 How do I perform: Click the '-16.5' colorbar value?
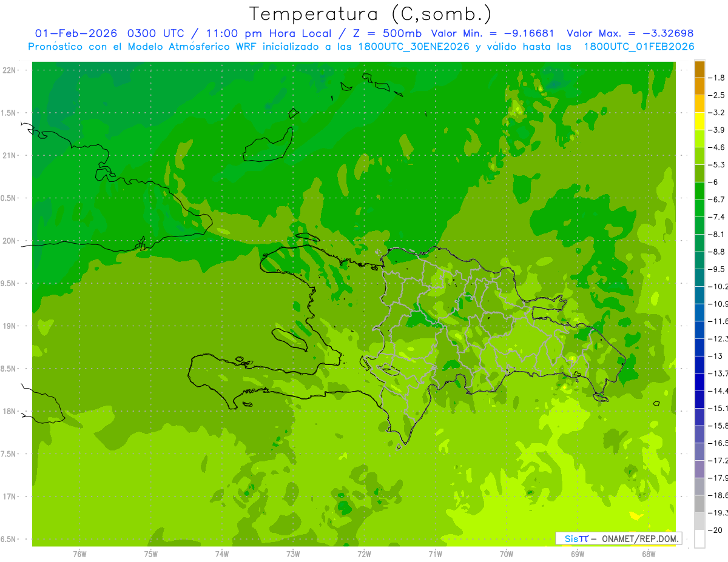click(x=719, y=443)
